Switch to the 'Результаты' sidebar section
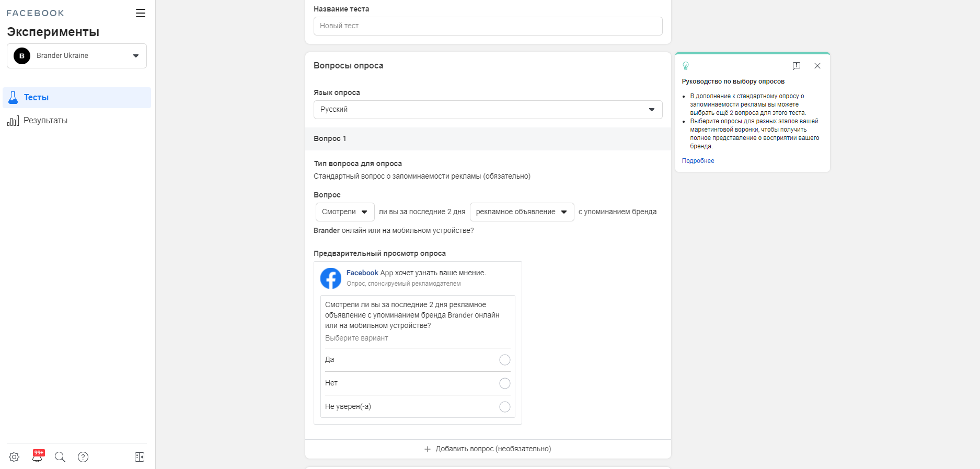The image size is (980, 469). (x=45, y=121)
